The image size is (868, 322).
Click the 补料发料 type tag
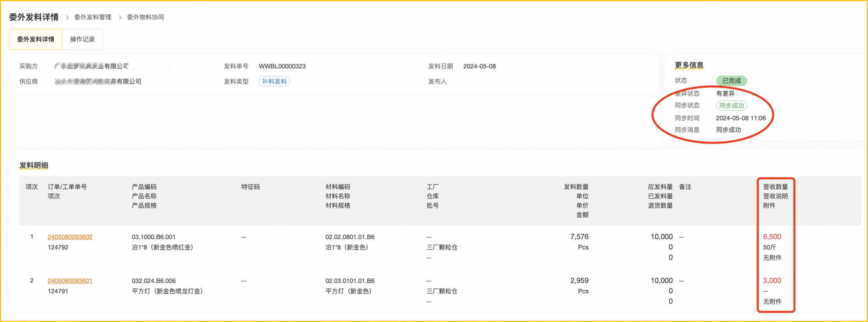pos(274,81)
